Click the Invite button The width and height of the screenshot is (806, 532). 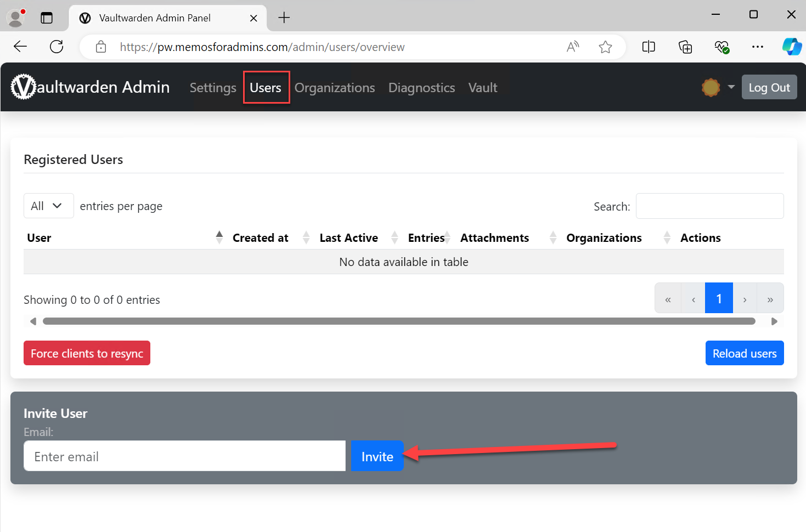point(377,456)
